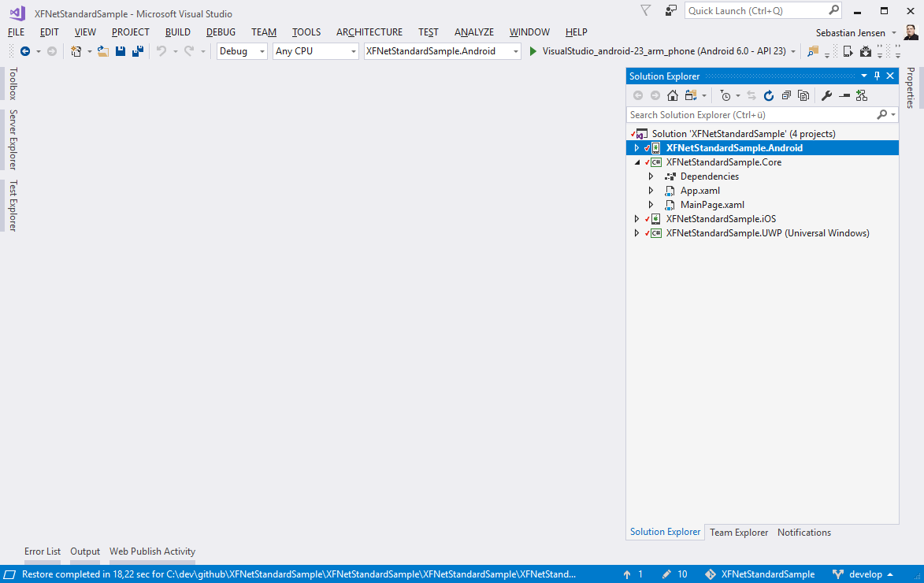
Task: Expand the XFNetStandardSample.iOS project node
Action: (637, 219)
